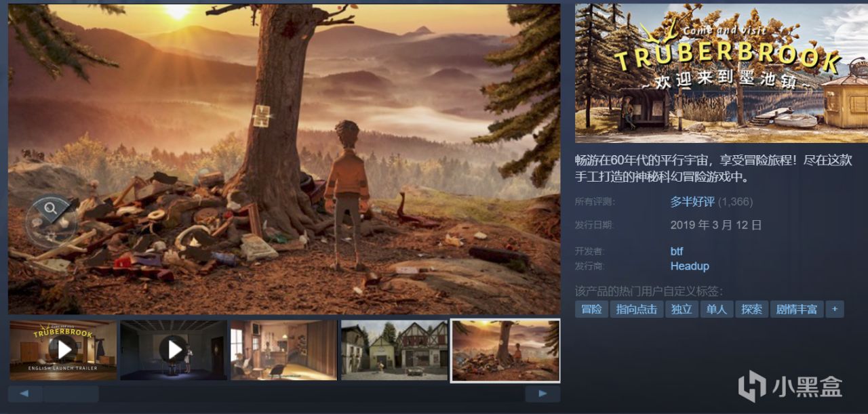Click the plus button to add tags
The width and height of the screenshot is (868, 414).
pos(835,310)
